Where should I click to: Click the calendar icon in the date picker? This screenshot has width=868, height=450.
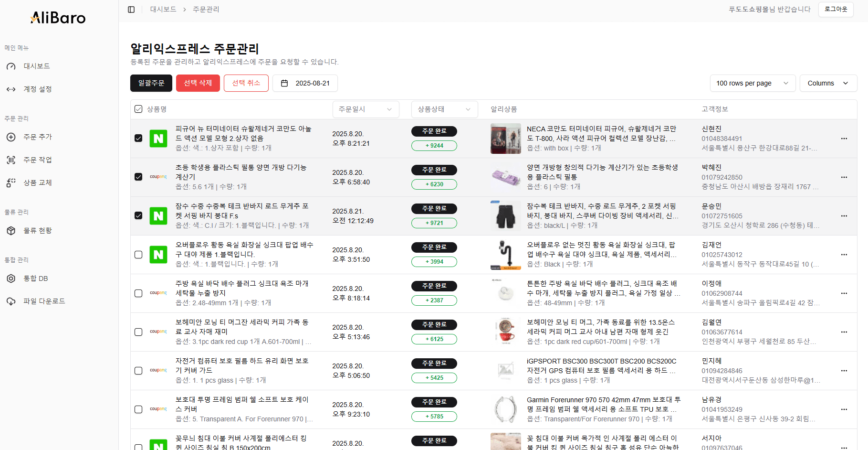click(x=284, y=83)
